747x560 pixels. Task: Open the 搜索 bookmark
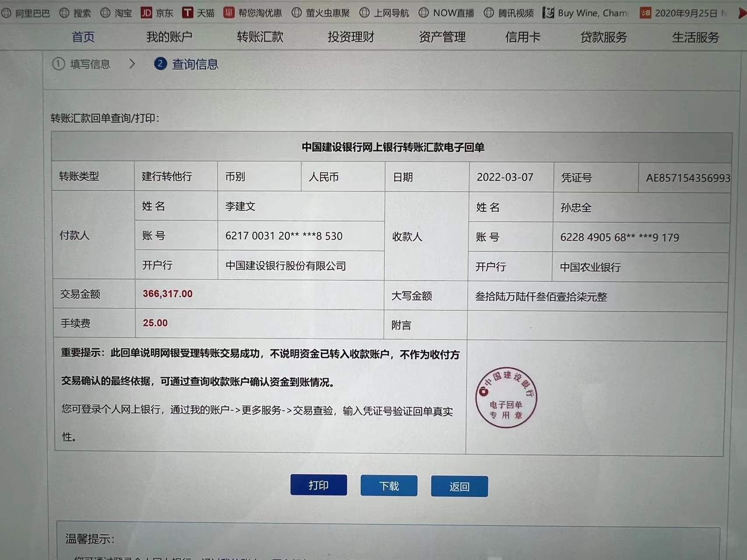coord(75,13)
